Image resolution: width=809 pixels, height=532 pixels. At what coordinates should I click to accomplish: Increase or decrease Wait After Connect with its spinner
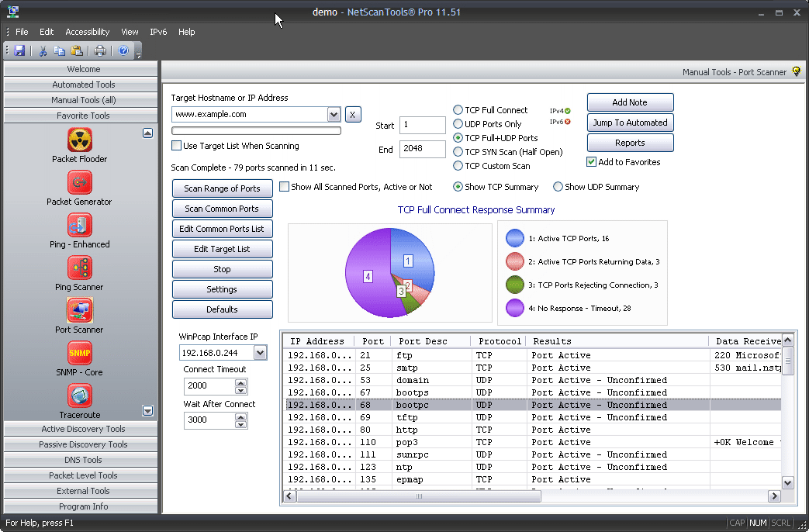[x=241, y=420]
